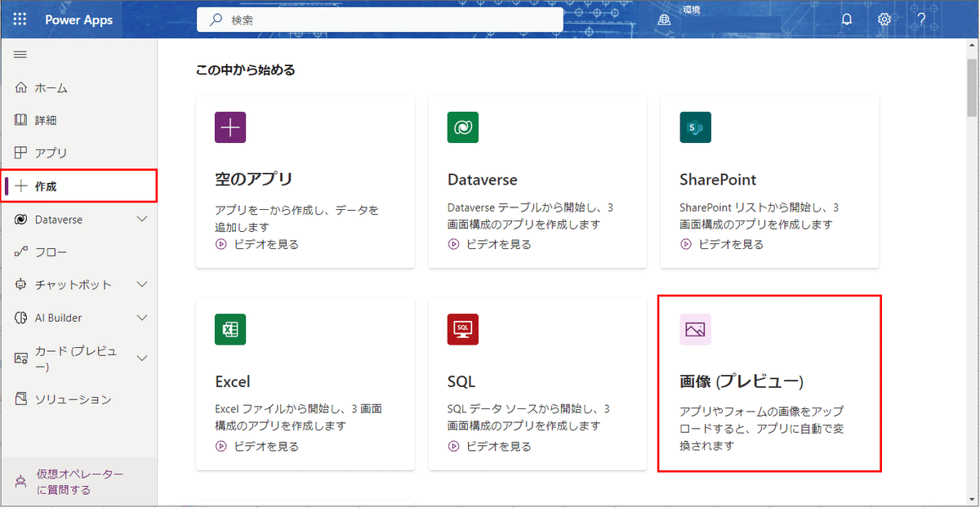Click the plus icon beside 作成
Viewport: 980px width, 508px height.
[21, 186]
